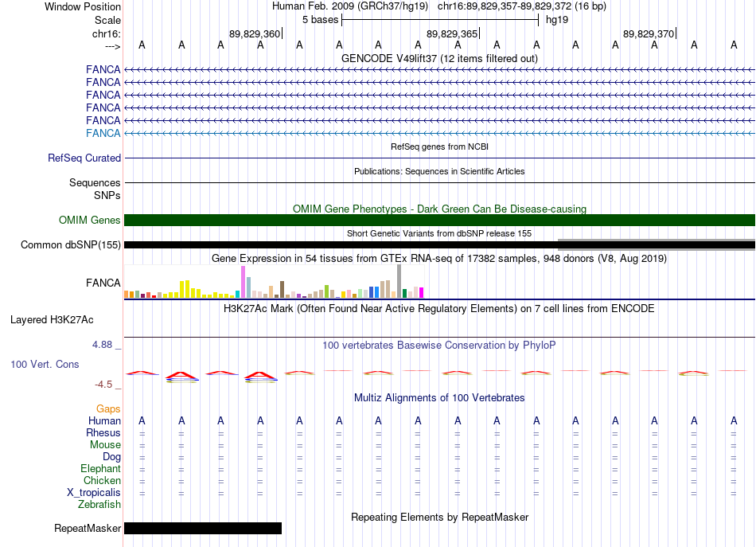Click the Gaps row label
This screenshot has height=547, width=756.
click(108, 408)
